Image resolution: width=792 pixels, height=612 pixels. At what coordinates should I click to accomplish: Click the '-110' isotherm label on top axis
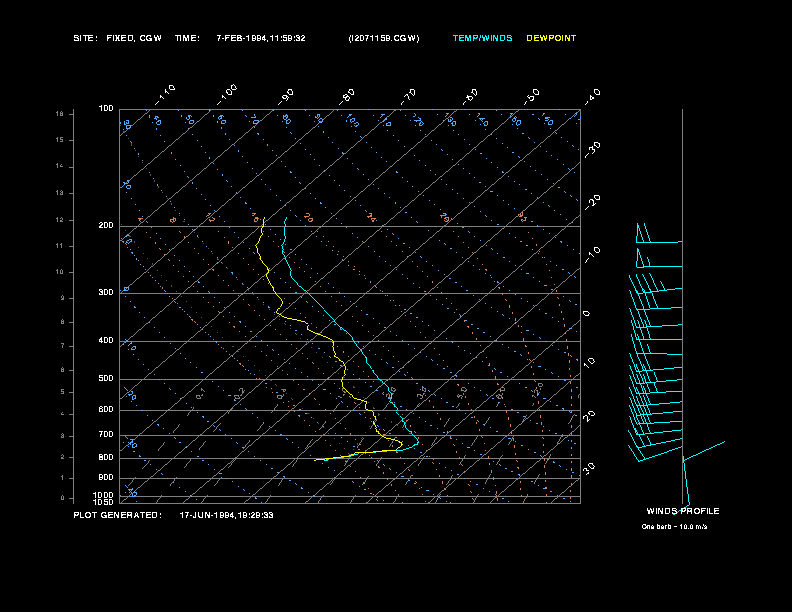[165, 95]
